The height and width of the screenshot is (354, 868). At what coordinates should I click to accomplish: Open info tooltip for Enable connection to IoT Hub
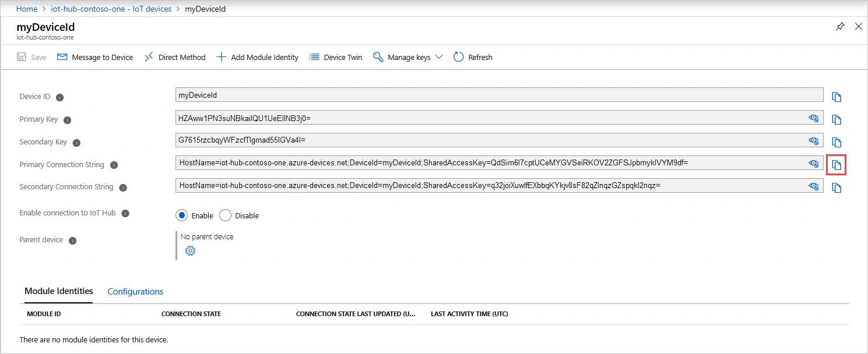click(125, 214)
